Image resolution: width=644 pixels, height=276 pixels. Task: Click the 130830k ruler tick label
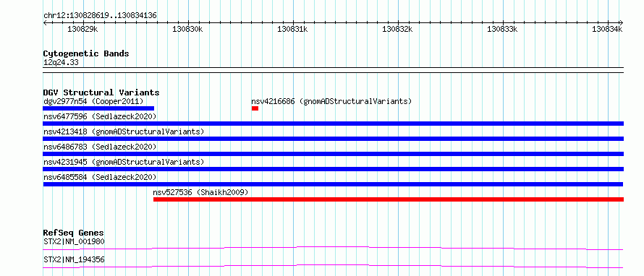pos(187,29)
